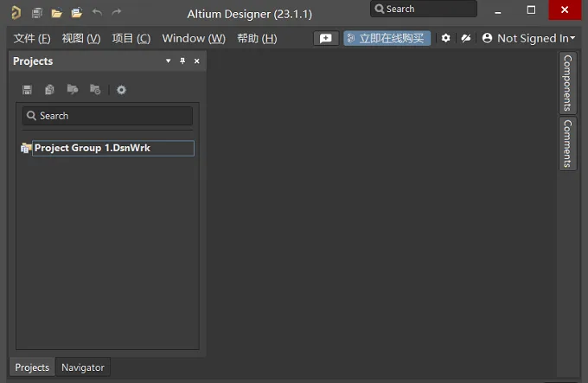Open Projects panel settings gear
The image size is (588, 383).
121,90
